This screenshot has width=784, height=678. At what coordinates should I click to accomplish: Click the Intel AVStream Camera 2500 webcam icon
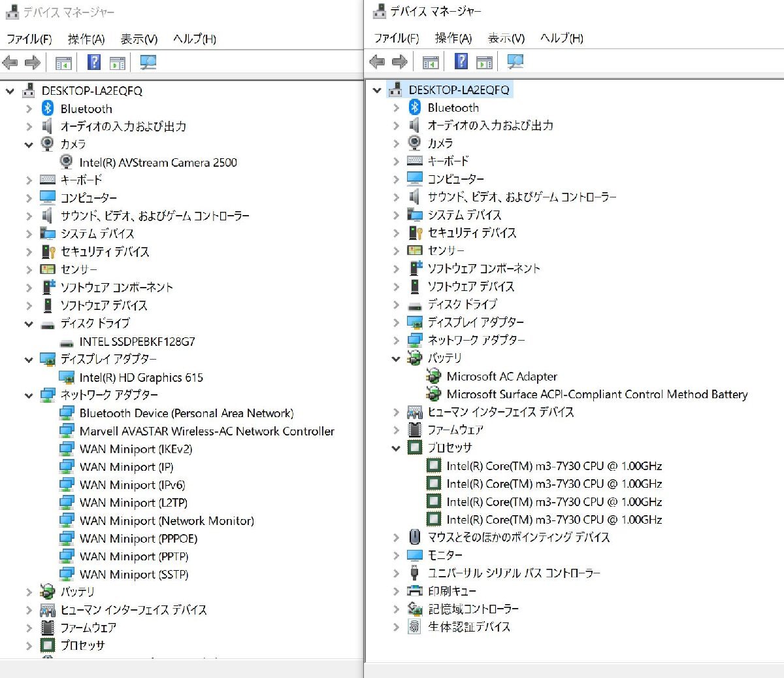(x=67, y=161)
